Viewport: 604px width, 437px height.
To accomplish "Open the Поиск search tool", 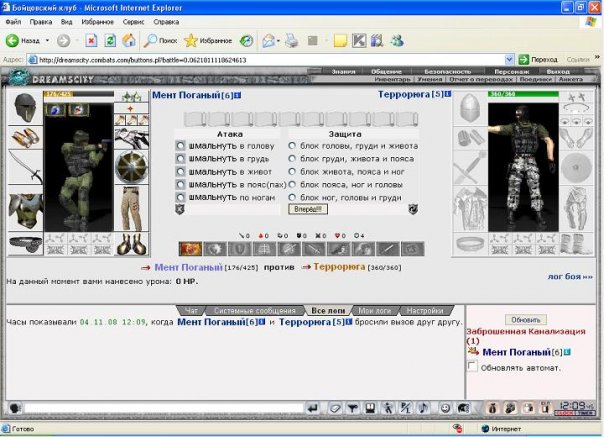I will point(160,40).
